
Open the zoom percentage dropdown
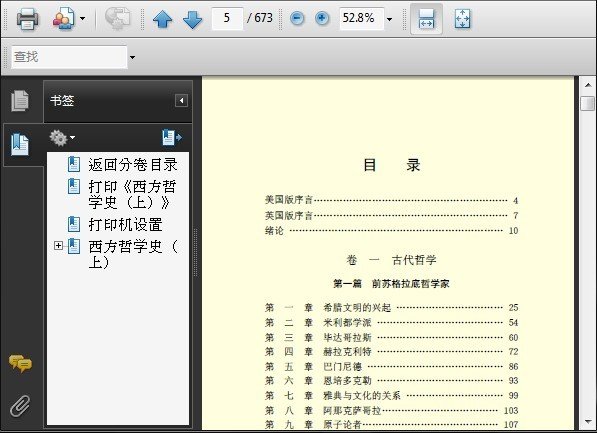pyautogui.click(x=389, y=19)
